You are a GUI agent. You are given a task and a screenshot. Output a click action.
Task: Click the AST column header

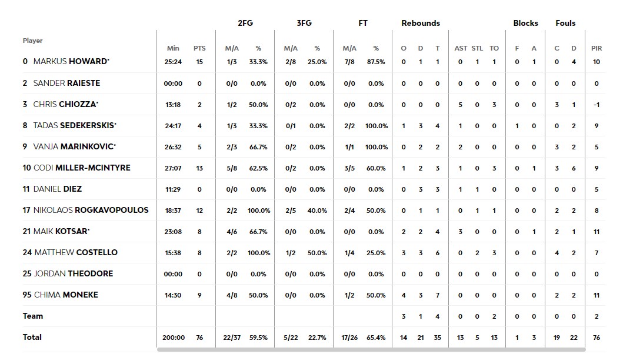click(x=461, y=48)
